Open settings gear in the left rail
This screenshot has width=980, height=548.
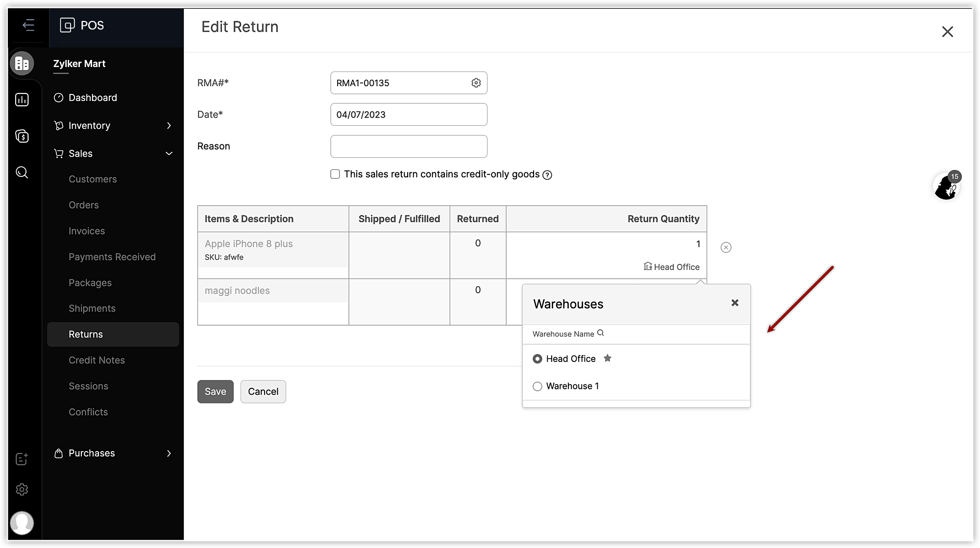(x=22, y=489)
